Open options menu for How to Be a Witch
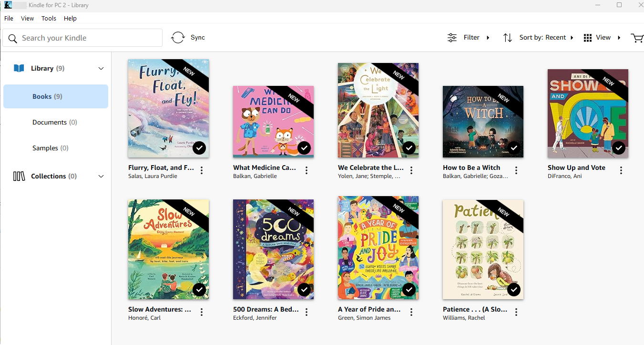 pos(516,170)
